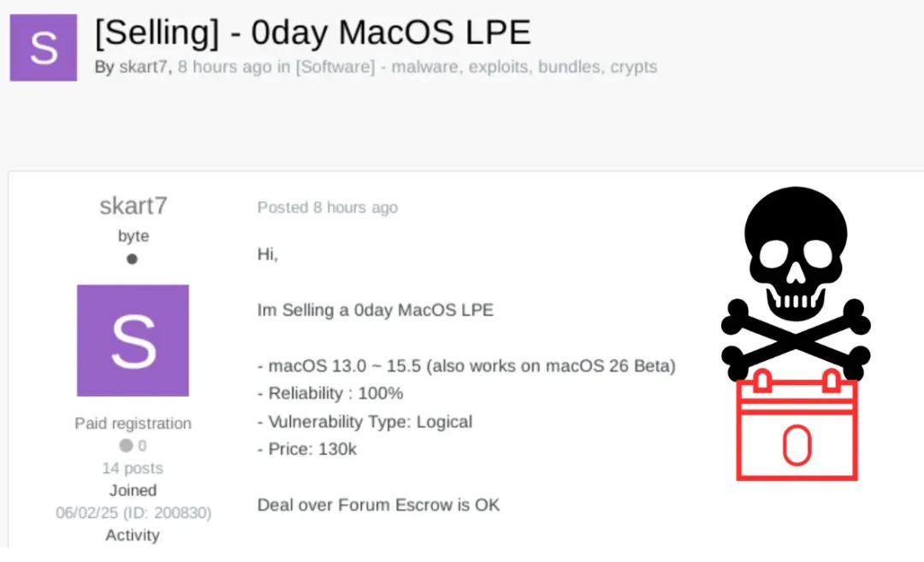Image resolution: width=924 pixels, height=562 pixels.
Task: Open the "14 posts" count link
Action: coord(133,468)
